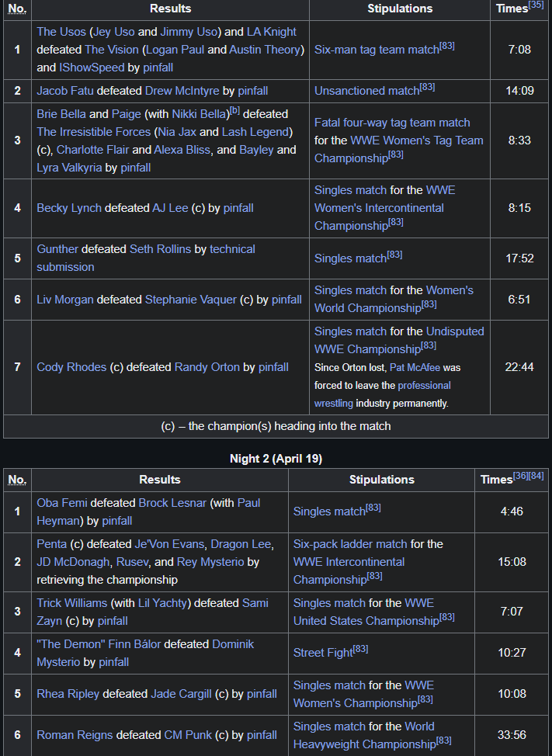
Task: Open Gunther link
Action: click(57, 249)
